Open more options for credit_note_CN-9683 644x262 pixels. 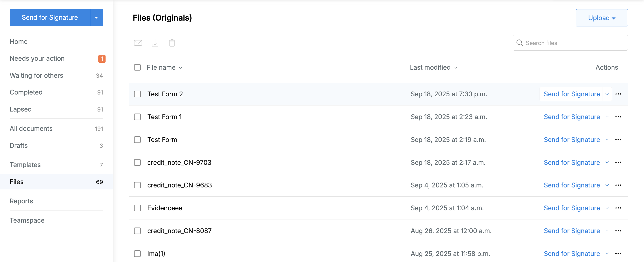pyautogui.click(x=618, y=185)
